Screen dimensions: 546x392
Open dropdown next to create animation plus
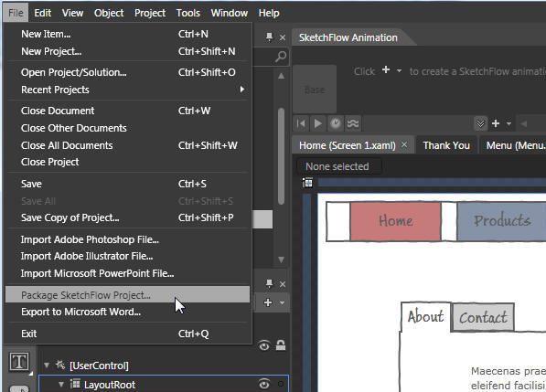[399, 70]
